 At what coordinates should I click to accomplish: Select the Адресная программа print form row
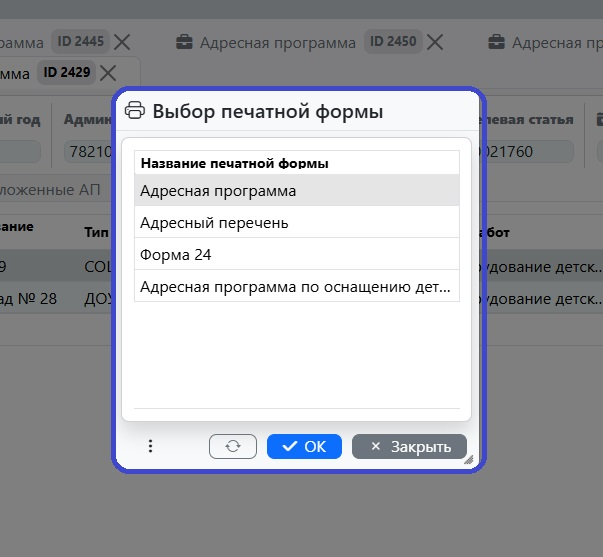(296, 190)
